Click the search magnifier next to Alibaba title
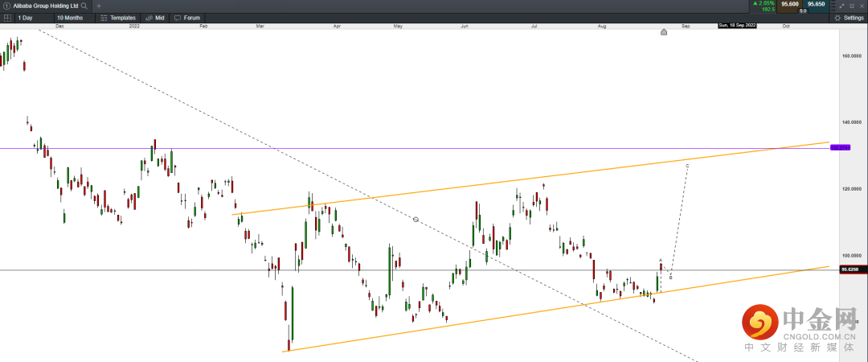Viewport: 868px width, 362px height. 84,6
